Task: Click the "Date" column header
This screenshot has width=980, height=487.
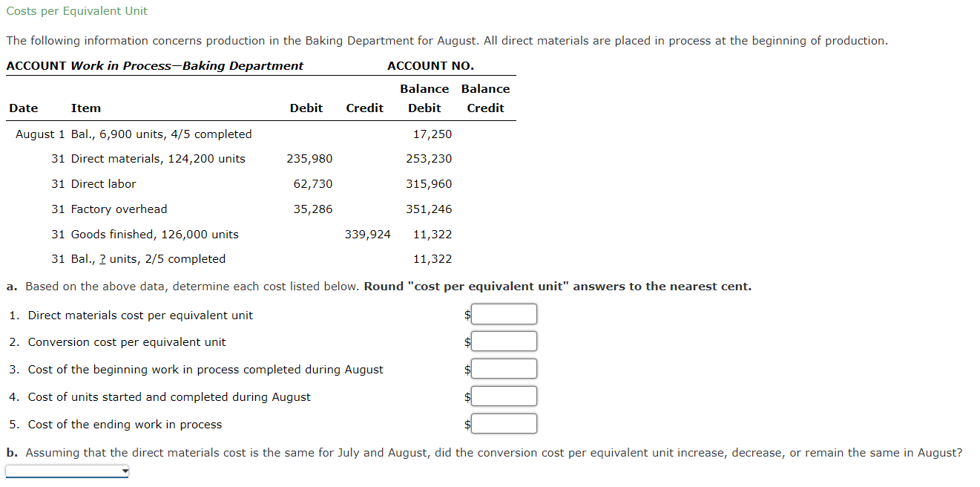Action: point(23,108)
